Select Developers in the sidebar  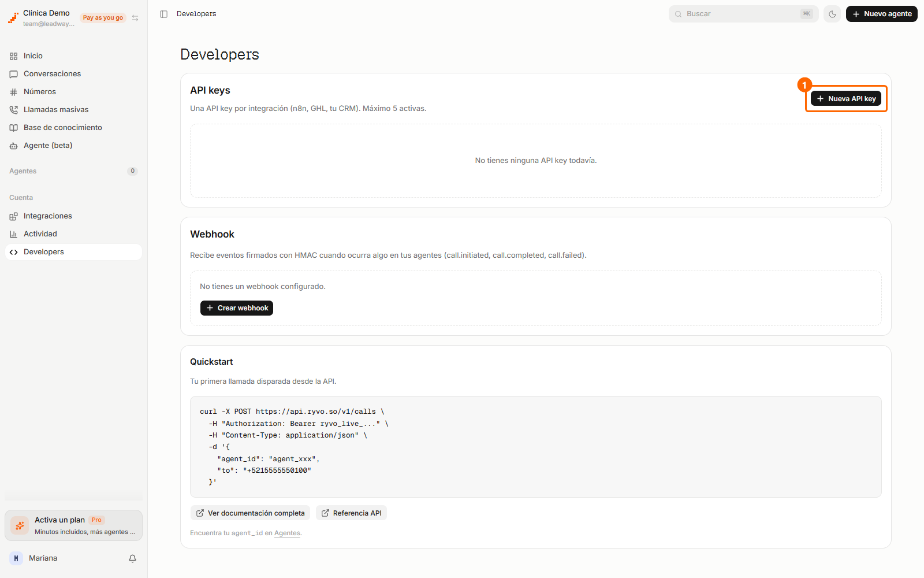[x=73, y=252]
